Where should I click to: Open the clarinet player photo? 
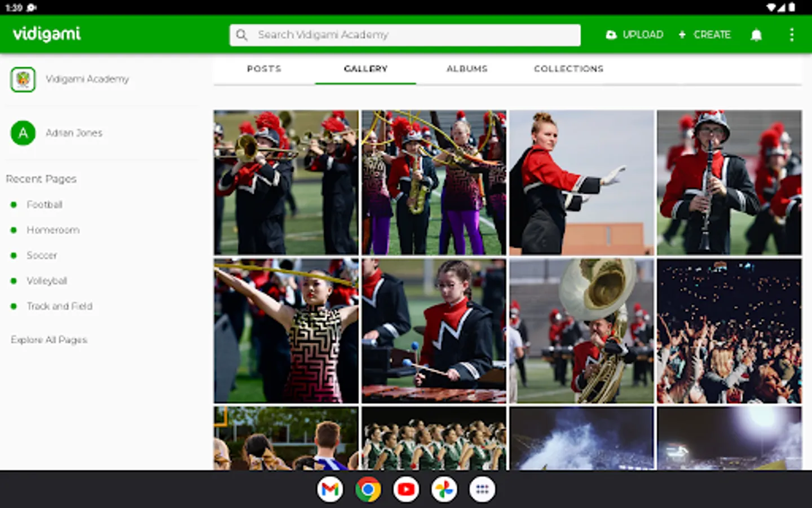[x=729, y=182]
